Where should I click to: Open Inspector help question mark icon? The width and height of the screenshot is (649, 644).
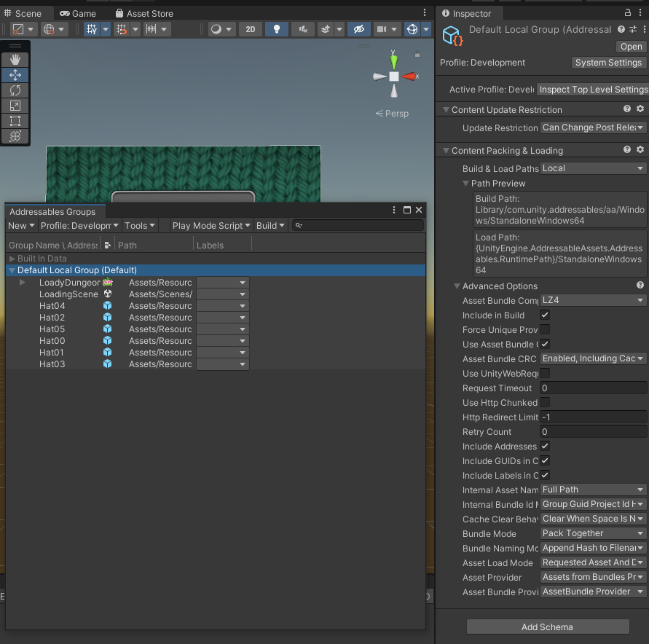click(621, 29)
